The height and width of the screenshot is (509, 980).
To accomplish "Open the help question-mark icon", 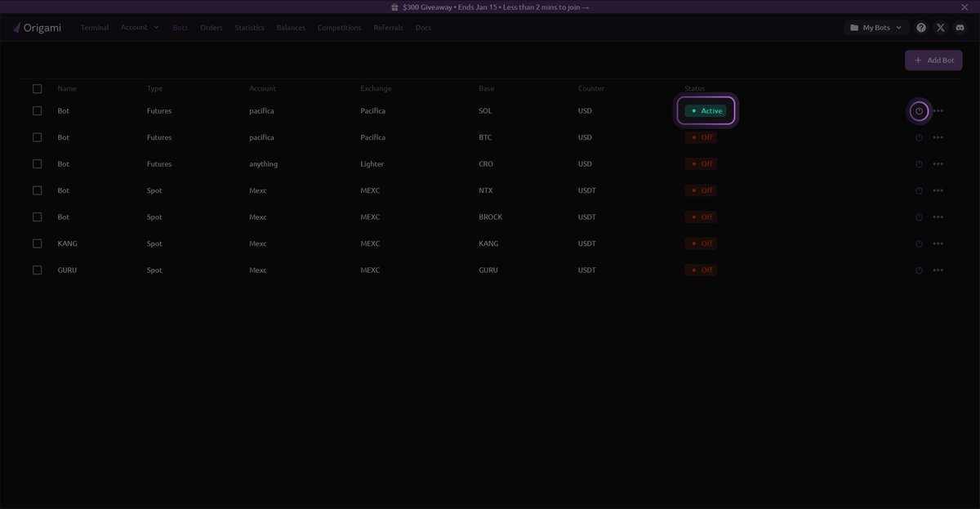I will pos(921,28).
